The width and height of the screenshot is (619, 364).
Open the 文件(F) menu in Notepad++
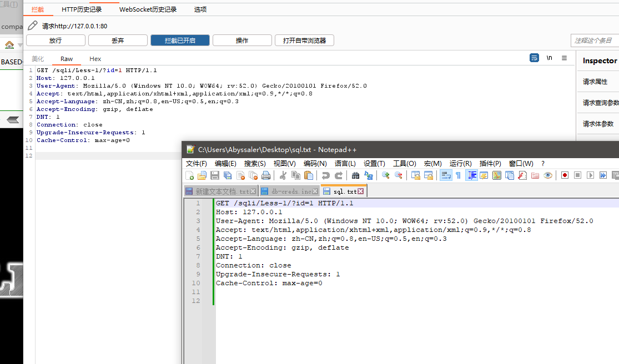click(196, 163)
